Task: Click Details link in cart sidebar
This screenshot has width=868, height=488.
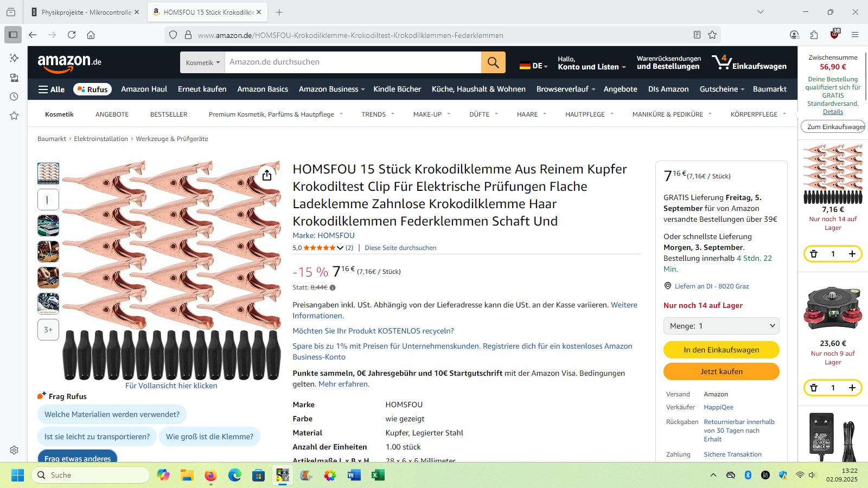Action: 833,112
